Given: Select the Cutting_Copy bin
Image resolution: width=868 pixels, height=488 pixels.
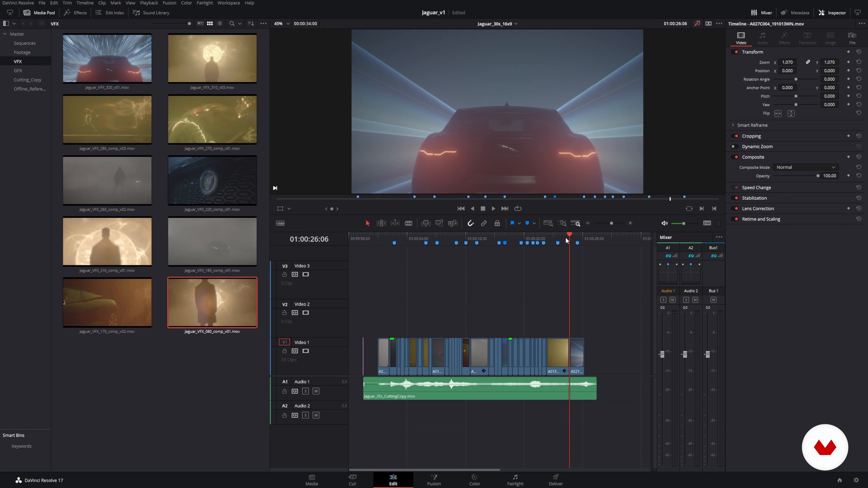Looking at the screenshot, I should [x=27, y=80].
